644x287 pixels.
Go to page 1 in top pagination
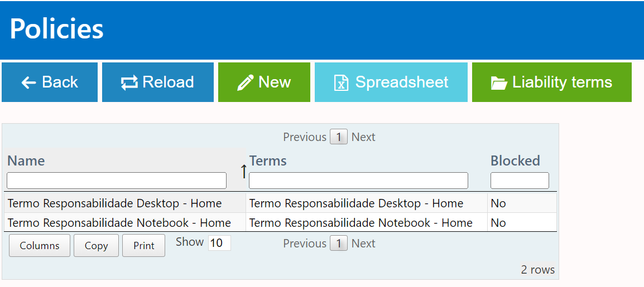coord(339,137)
